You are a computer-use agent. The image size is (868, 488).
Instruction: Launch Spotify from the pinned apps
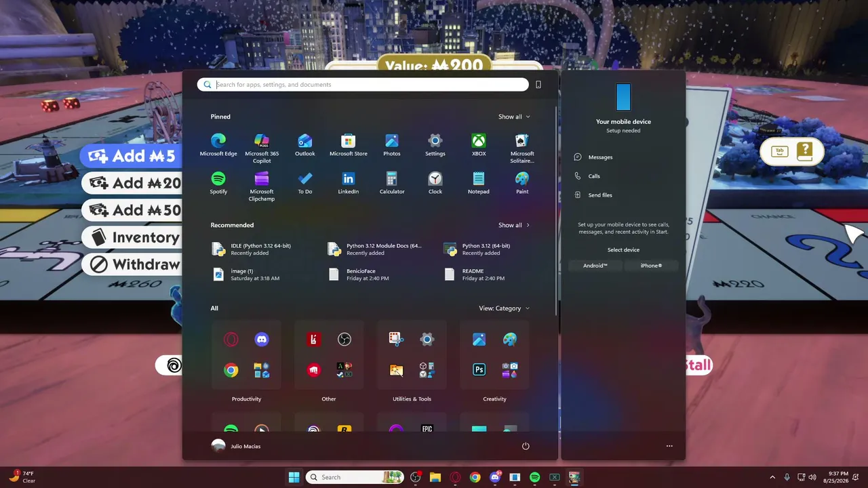218,182
